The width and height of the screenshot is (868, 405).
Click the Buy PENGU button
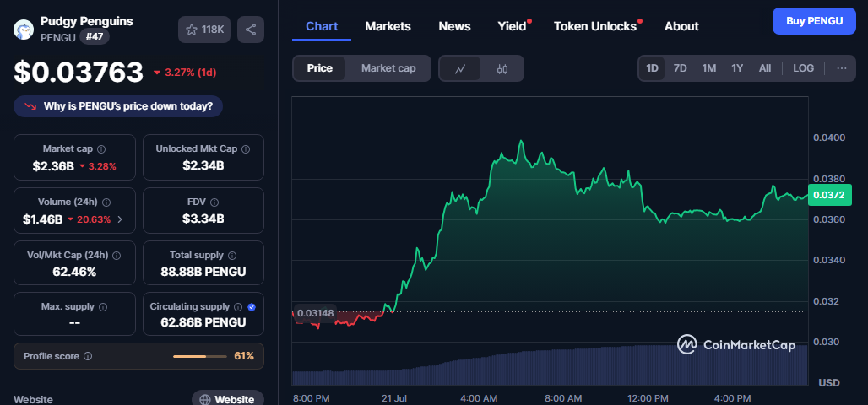[x=814, y=21]
